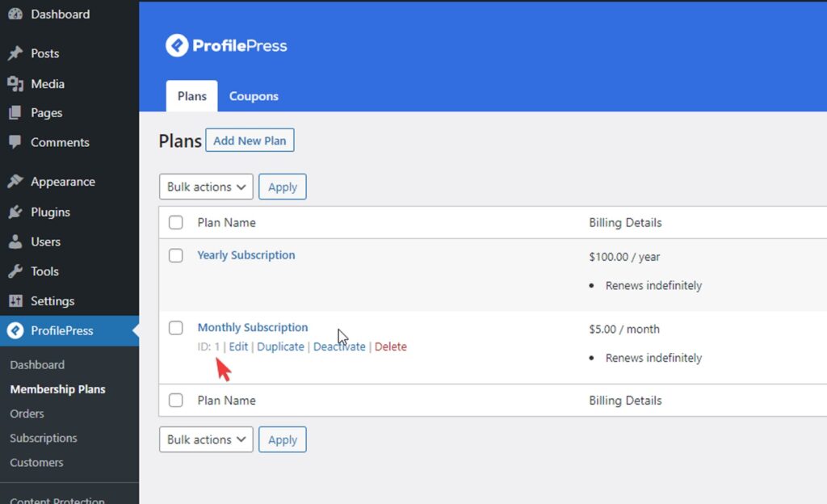The image size is (827, 504).
Task: Open the Posts menu
Action: pos(45,53)
